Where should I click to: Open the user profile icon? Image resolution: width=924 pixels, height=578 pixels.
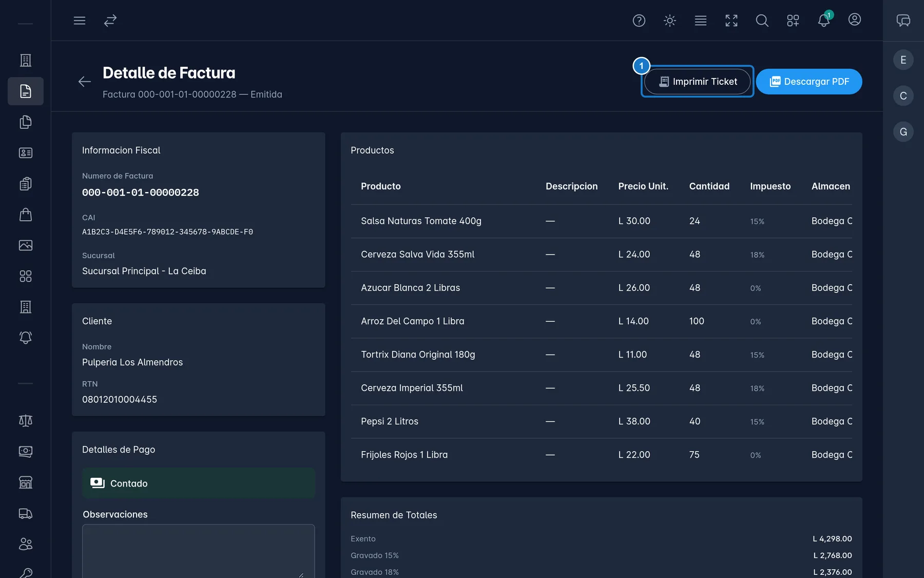855,20
